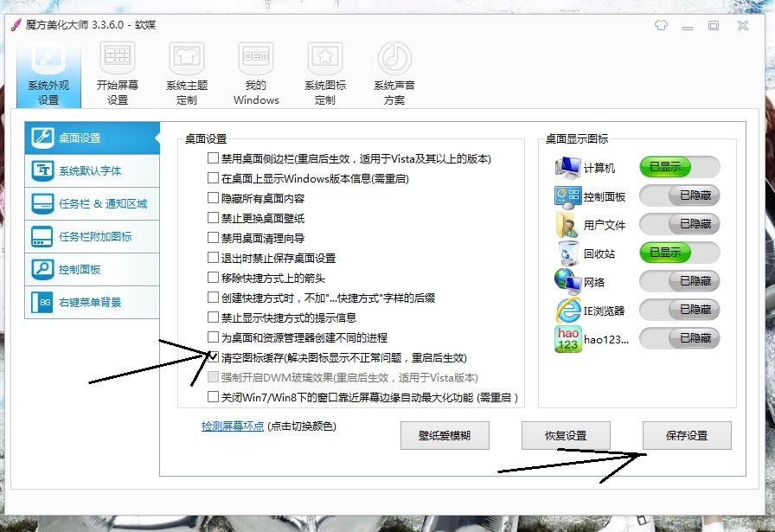Click the 桌面设置 wrench icon
The image size is (775, 532).
point(43,138)
